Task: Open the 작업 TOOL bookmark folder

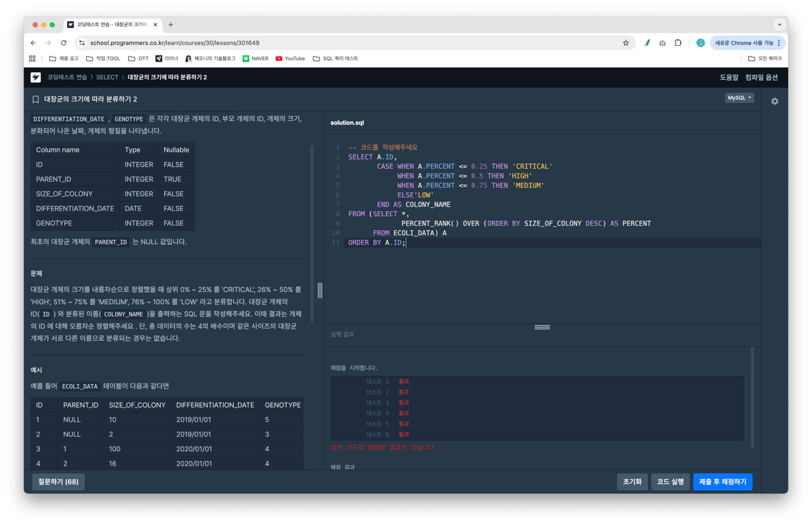Action: [103, 59]
